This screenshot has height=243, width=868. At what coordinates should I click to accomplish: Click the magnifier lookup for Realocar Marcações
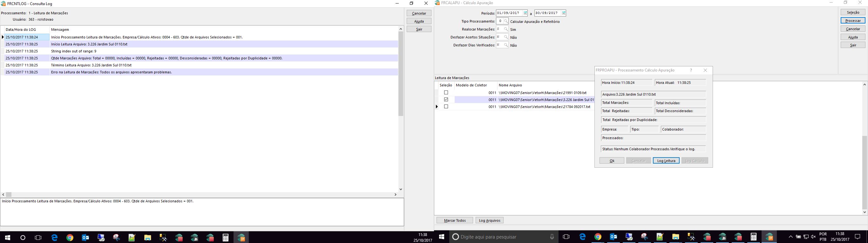(x=506, y=29)
